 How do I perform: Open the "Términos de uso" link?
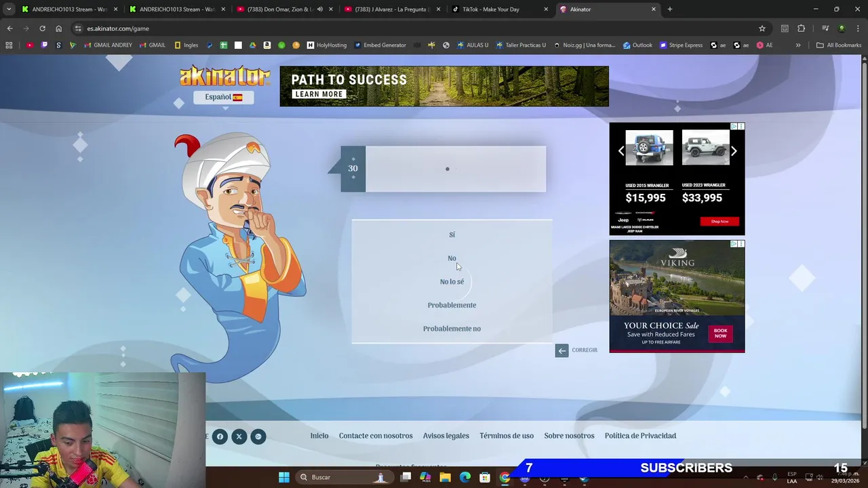(x=507, y=436)
